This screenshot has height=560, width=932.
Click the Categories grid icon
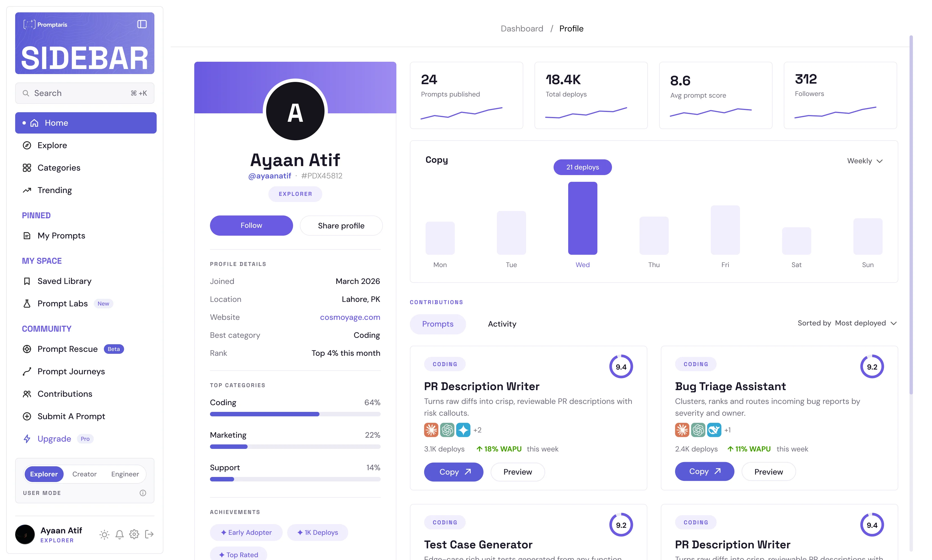pyautogui.click(x=27, y=168)
